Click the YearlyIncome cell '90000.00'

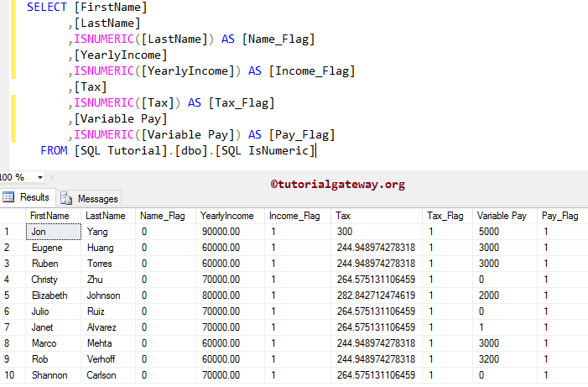pyautogui.click(x=230, y=232)
